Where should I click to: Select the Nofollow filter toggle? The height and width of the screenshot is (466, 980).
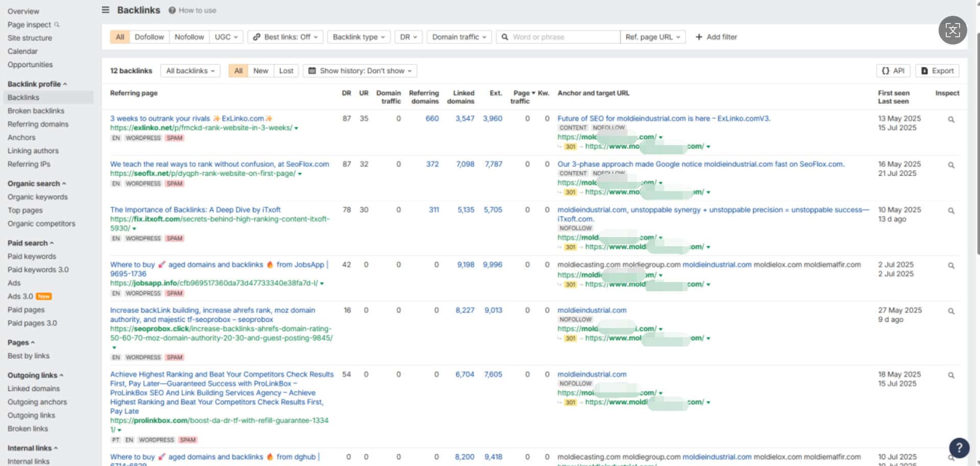pyautogui.click(x=189, y=37)
